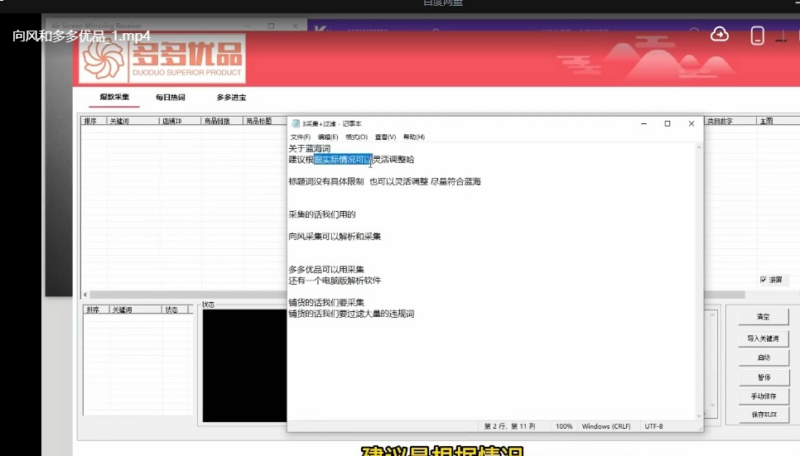800x456 pixels.
Task: Click the 排序 column header in lower table
Action: [96, 310]
